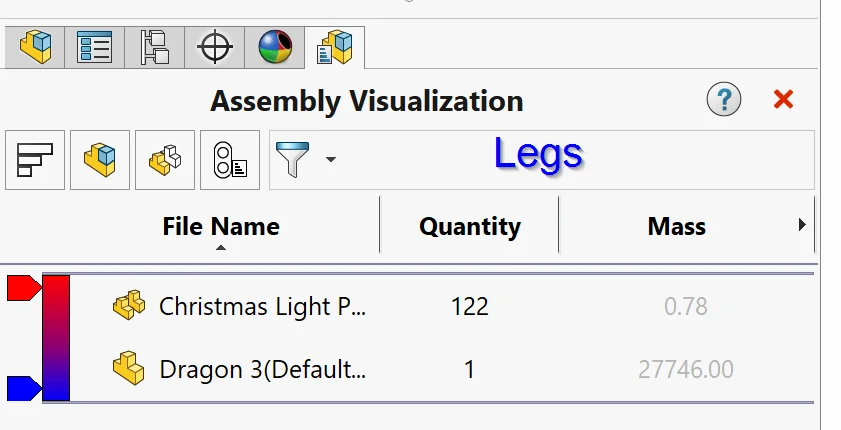Screen dimensions: 841x430
Task: Select the Assembly Visualization tab
Action: click(x=335, y=47)
